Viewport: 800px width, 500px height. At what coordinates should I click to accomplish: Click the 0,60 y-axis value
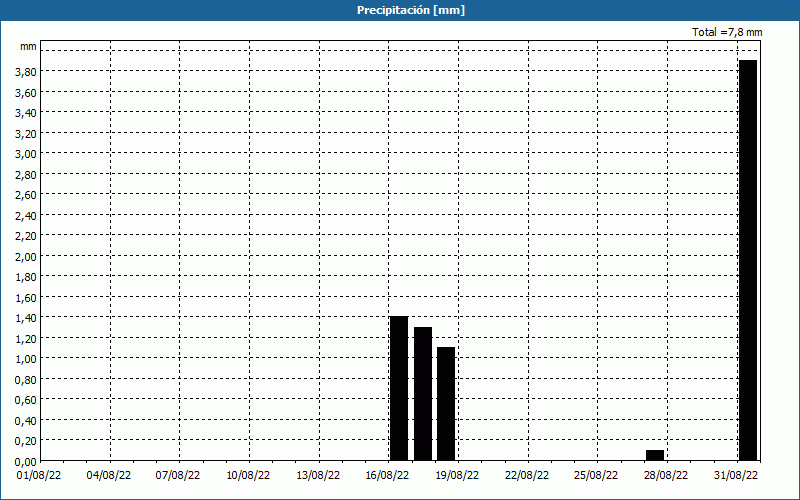tap(26, 401)
